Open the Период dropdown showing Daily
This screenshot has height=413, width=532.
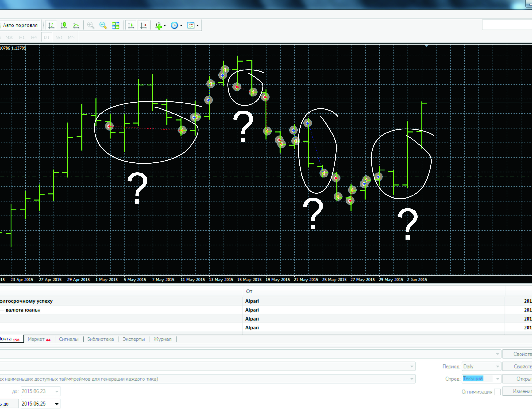481,366
